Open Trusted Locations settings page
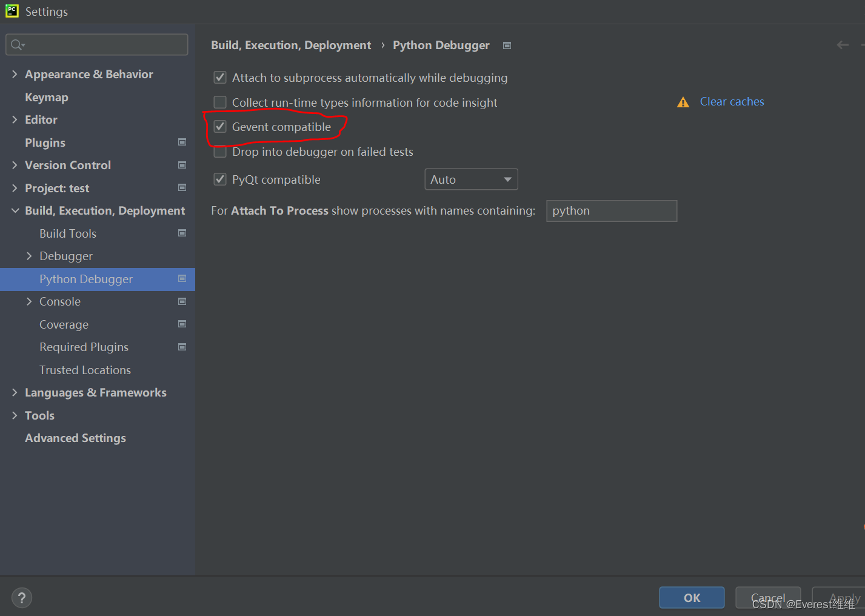Image resolution: width=865 pixels, height=616 pixels. coord(85,370)
